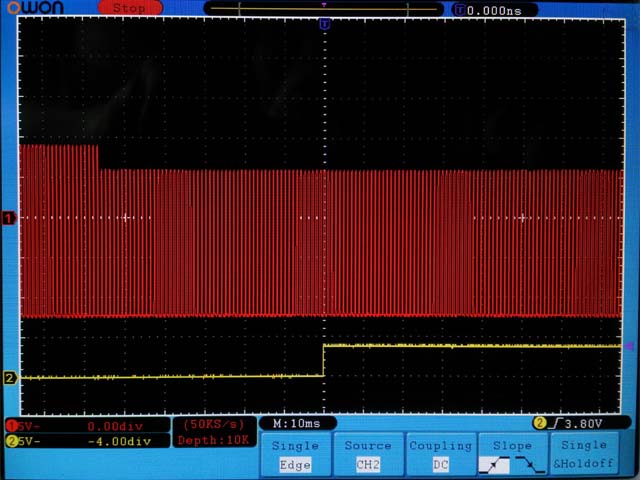Open the Single Edge trigger type menu

click(295, 455)
